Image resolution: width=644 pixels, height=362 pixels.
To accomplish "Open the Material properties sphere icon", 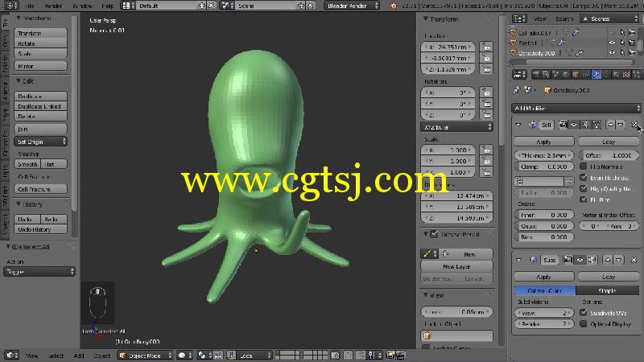I will point(616,74).
